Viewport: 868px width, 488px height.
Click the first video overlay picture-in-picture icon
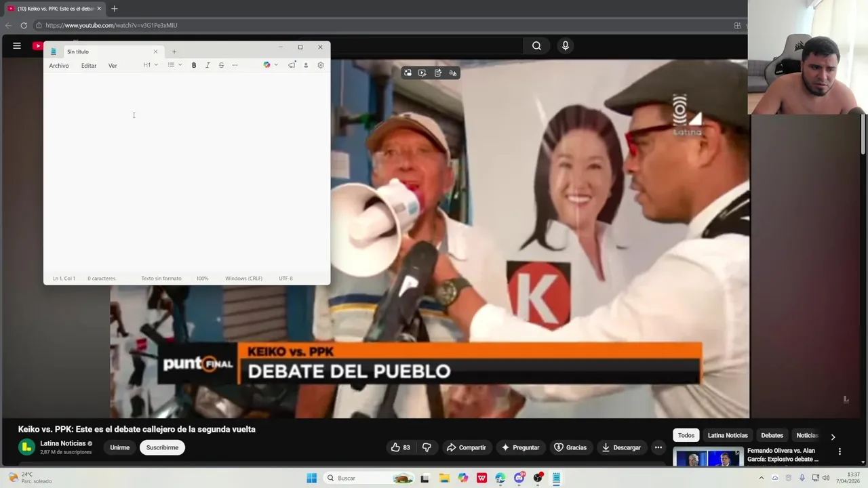[408, 73]
